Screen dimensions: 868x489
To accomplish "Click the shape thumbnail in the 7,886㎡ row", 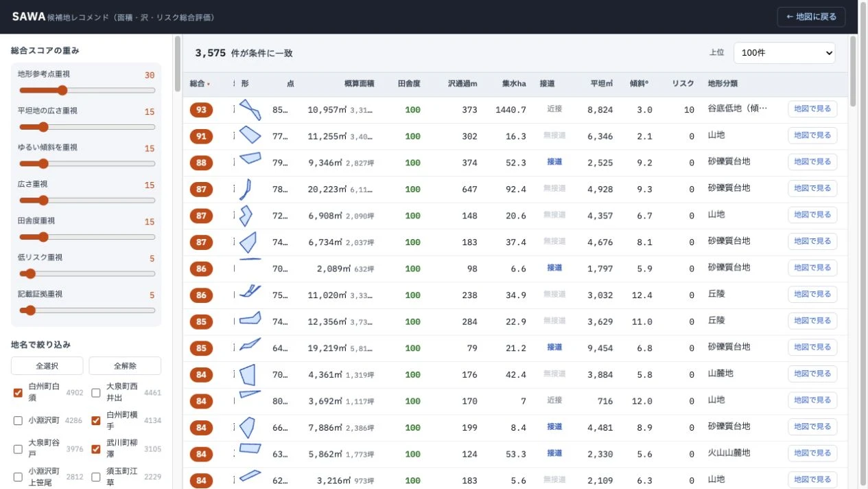I will (247, 427).
